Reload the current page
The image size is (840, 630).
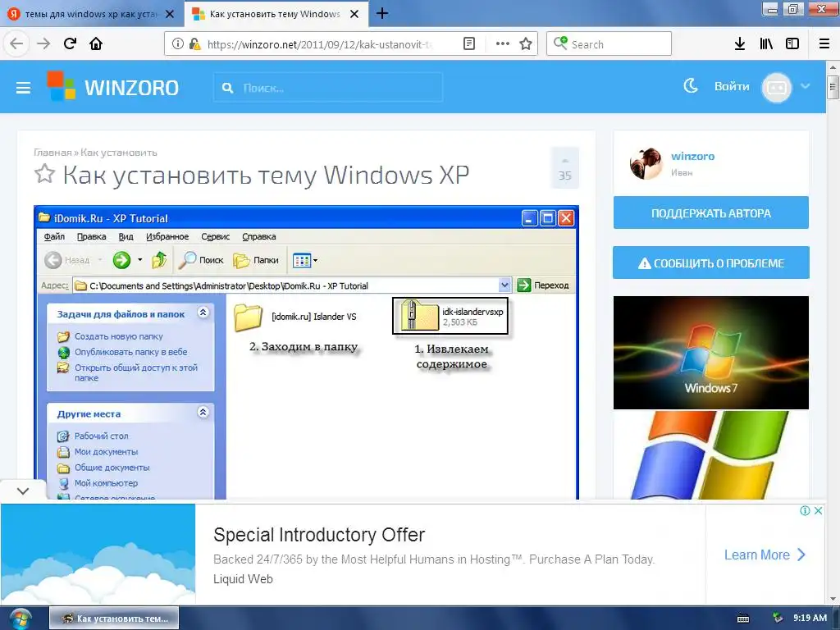70,43
